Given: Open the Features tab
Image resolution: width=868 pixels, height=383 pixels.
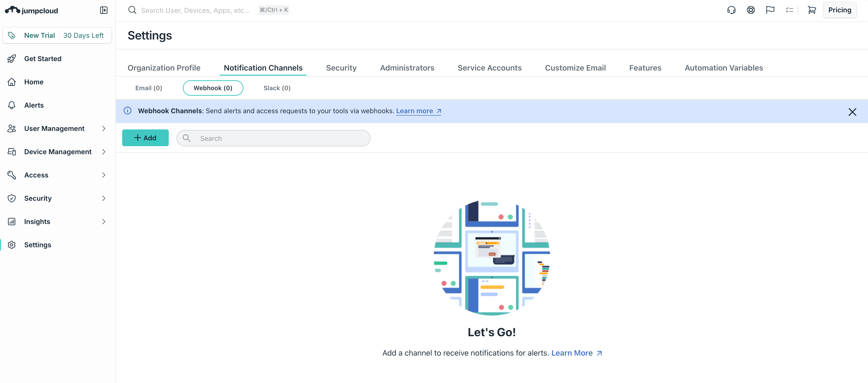Looking at the screenshot, I should 645,68.
